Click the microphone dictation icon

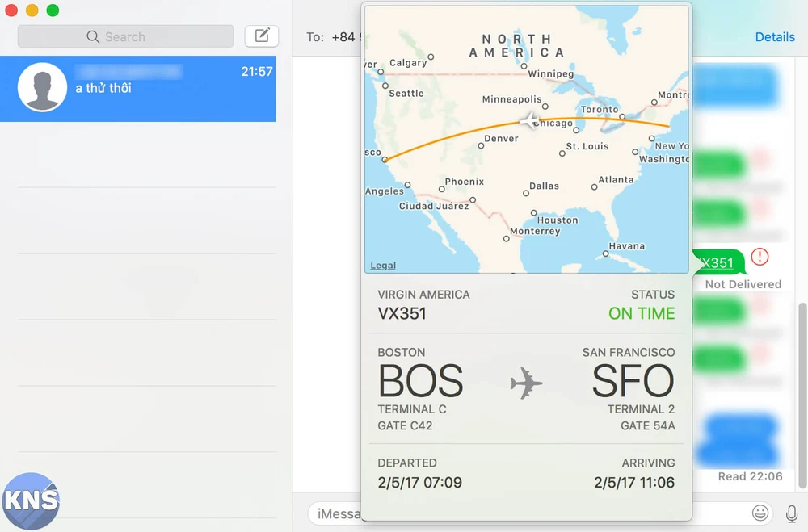(x=792, y=513)
